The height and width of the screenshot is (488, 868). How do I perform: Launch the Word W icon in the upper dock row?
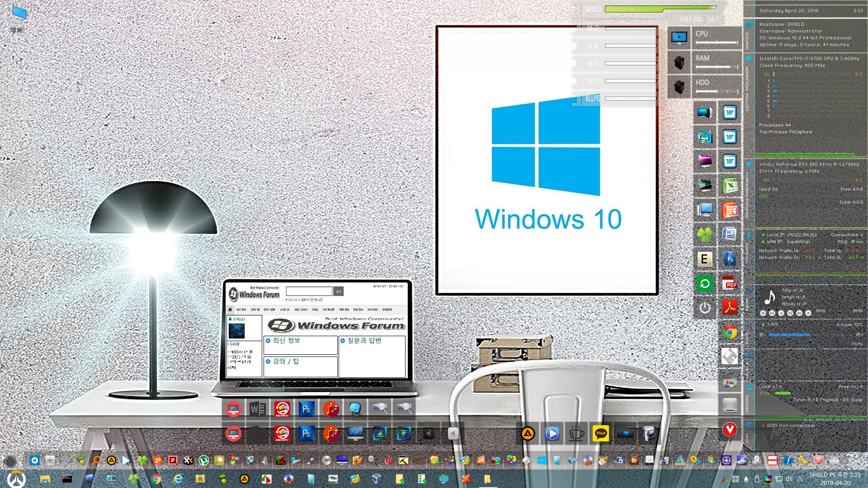[x=258, y=409]
